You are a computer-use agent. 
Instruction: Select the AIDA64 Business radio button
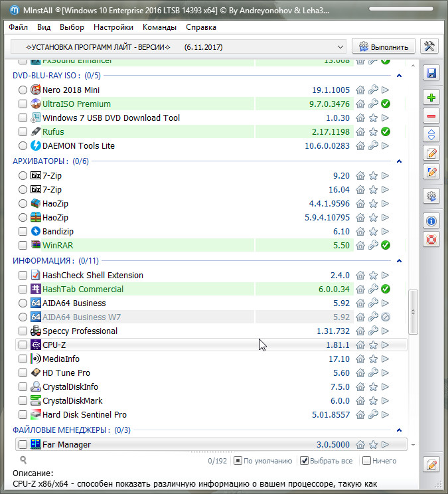[x=23, y=303]
